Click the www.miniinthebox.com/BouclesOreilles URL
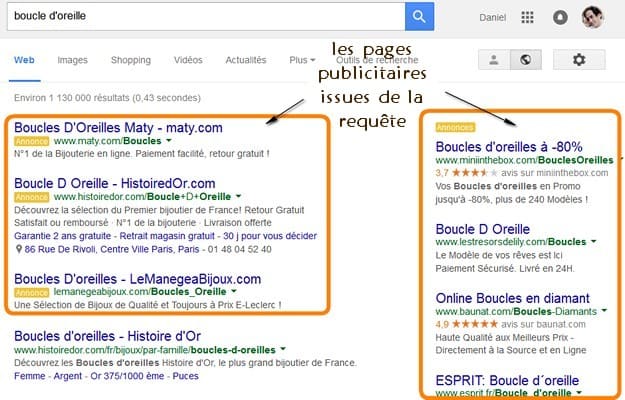The width and height of the screenshot is (625, 400). [524, 160]
